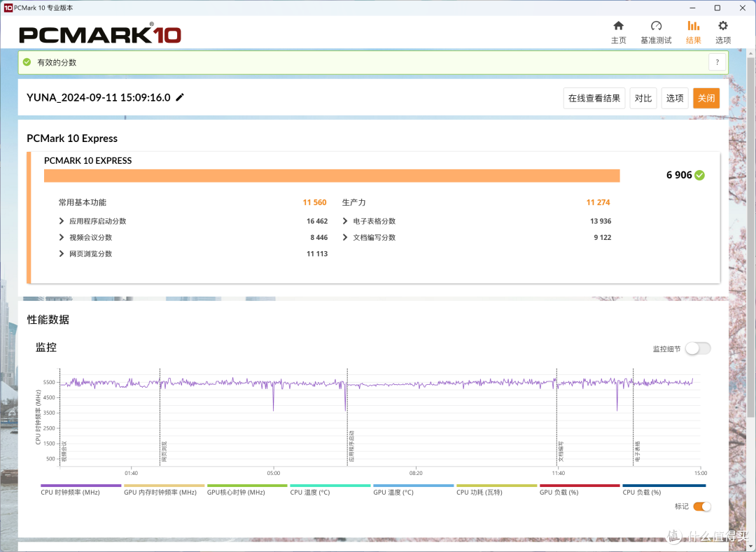Click the overall score 6 906
The image size is (756, 552).
click(x=679, y=176)
